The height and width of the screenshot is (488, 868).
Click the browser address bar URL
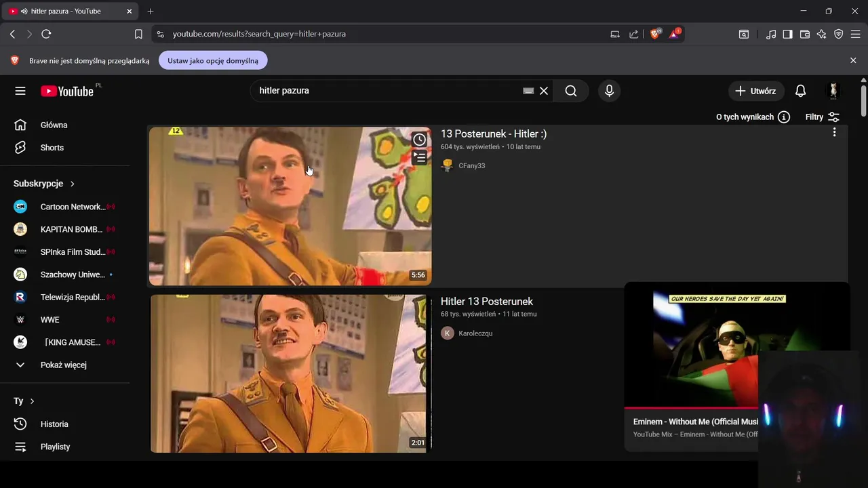tap(259, 34)
